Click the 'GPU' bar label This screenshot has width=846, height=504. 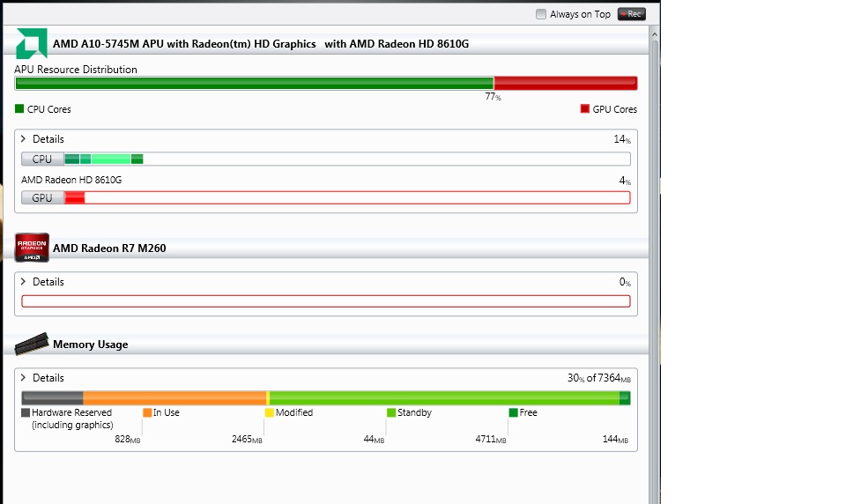[x=42, y=197]
